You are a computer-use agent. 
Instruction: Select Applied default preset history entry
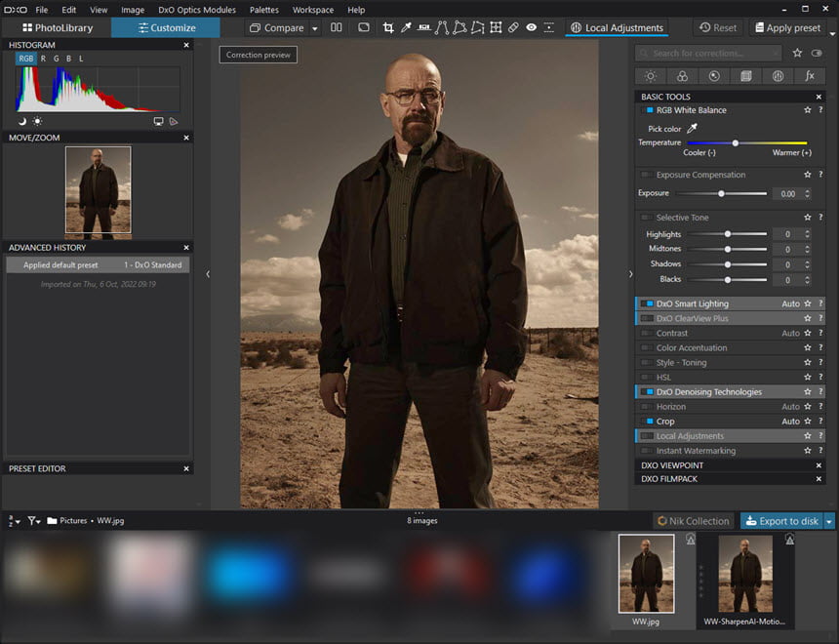tap(98, 264)
